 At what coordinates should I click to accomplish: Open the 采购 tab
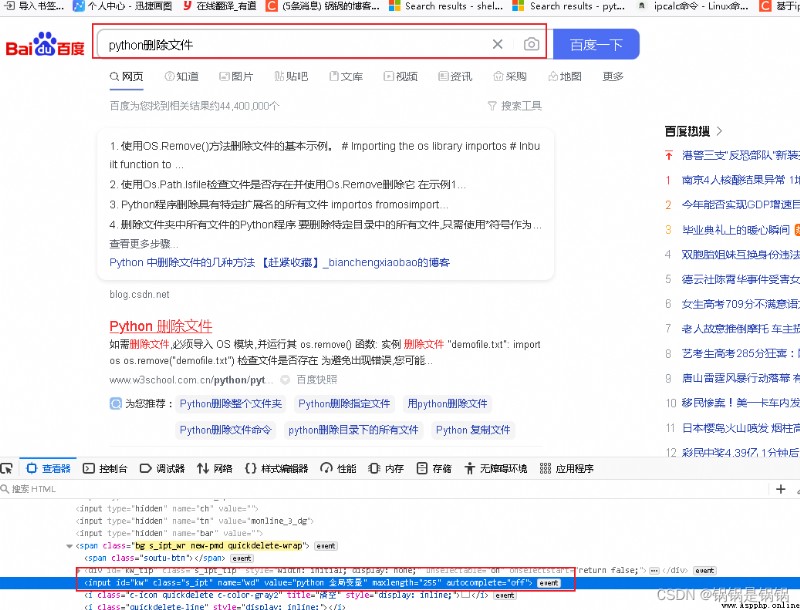(x=510, y=77)
